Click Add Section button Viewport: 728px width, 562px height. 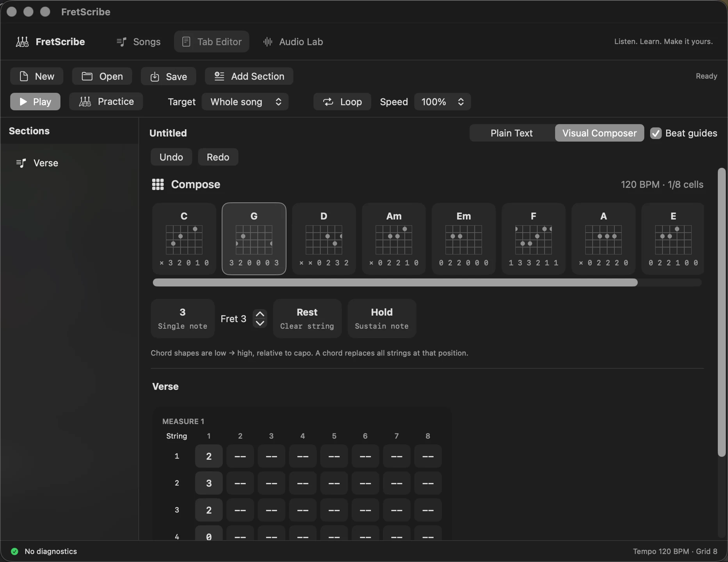249,76
